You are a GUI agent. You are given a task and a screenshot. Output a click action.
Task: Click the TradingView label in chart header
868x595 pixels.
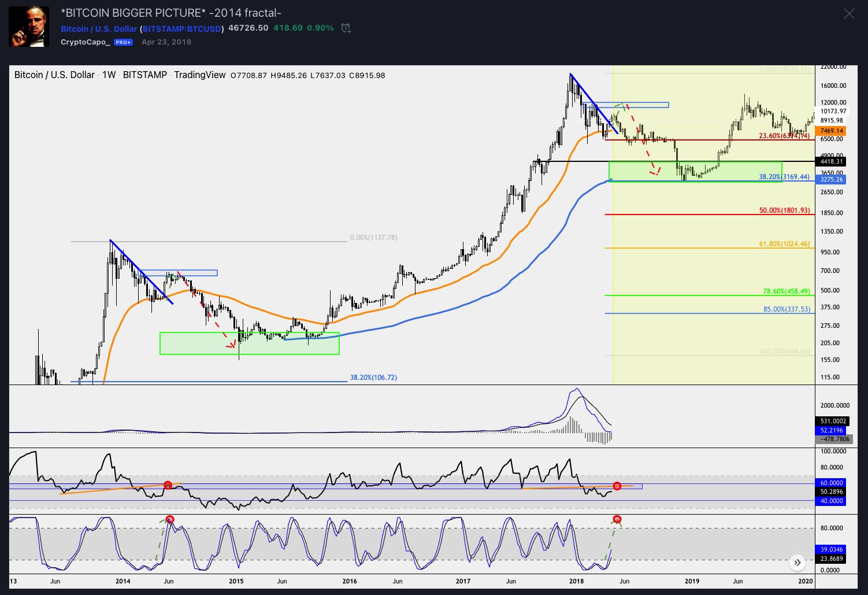pyautogui.click(x=200, y=75)
